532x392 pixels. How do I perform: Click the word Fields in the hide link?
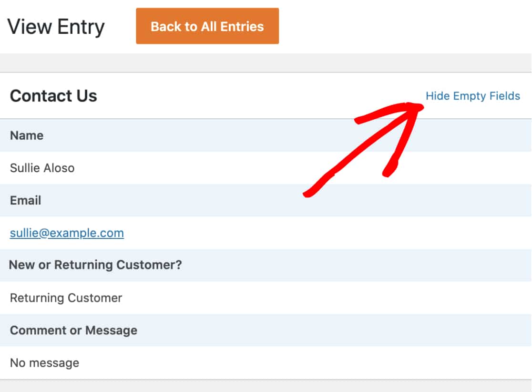coord(505,96)
